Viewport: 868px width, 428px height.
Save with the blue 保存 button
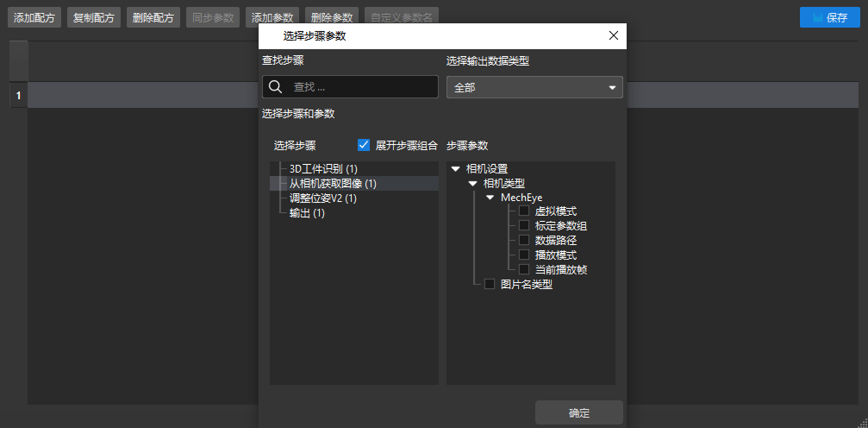point(830,18)
